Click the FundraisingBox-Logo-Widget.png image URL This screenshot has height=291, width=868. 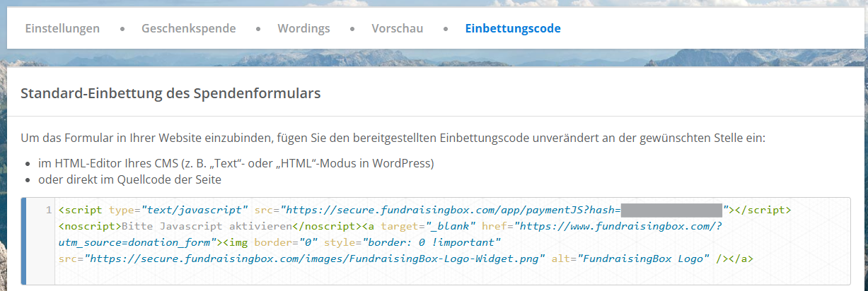click(315, 259)
